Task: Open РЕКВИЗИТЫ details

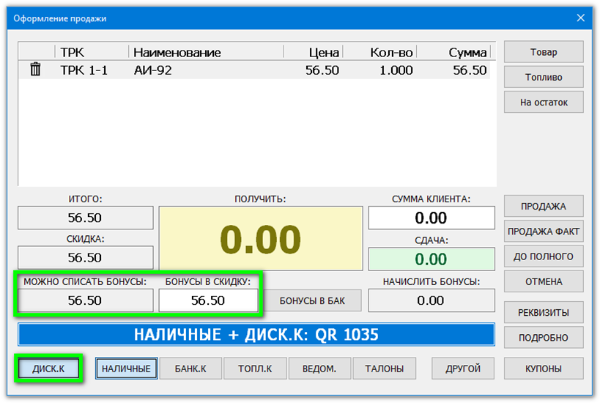Action: 543,313
